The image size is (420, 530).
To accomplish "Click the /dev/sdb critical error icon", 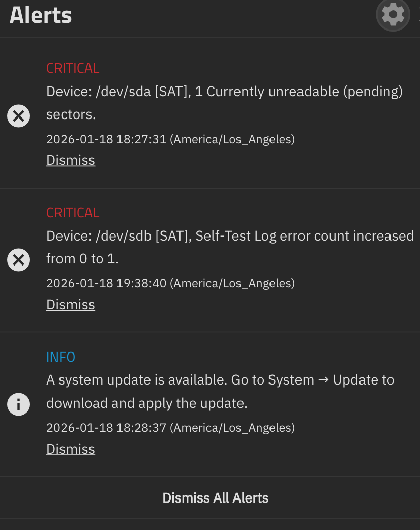I will 18,260.
